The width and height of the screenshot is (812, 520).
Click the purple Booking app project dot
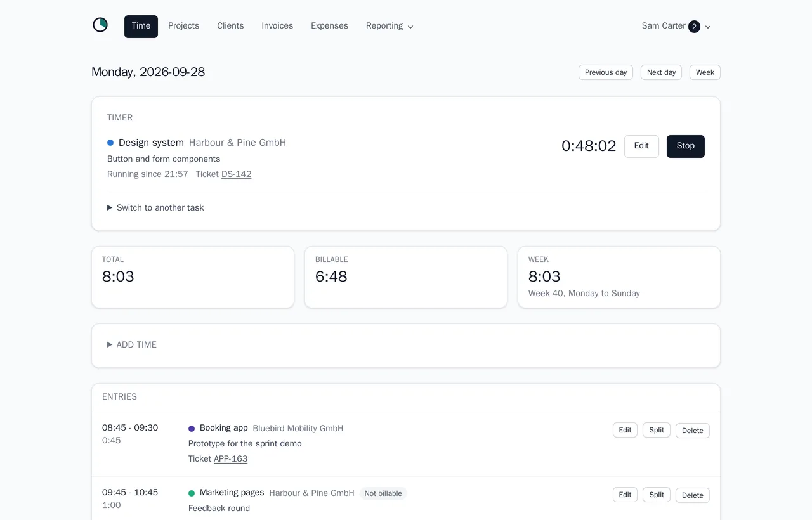pos(192,429)
